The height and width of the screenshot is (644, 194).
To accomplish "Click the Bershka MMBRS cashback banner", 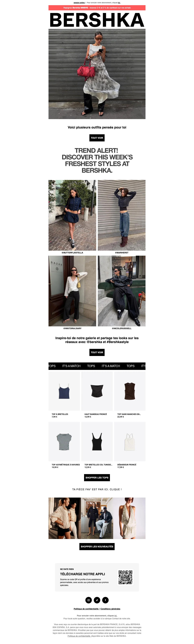I will [97, 8].
